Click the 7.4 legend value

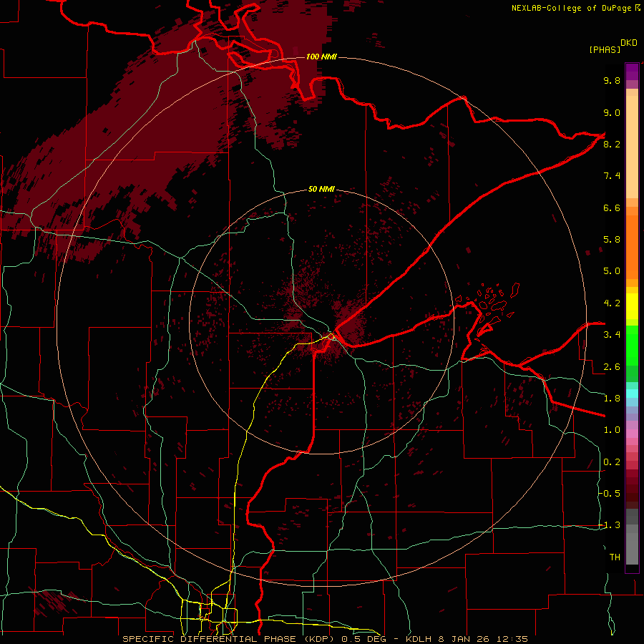[x=612, y=176]
